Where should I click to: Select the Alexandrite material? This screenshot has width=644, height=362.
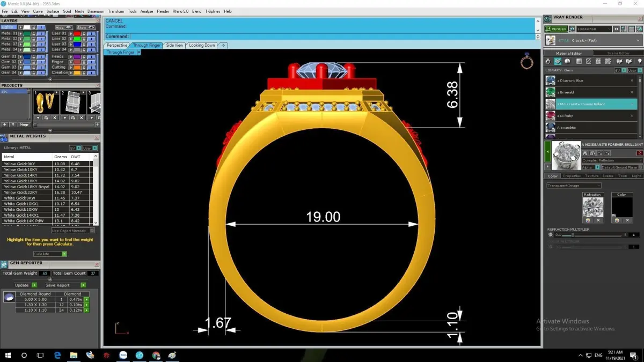point(591,128)
